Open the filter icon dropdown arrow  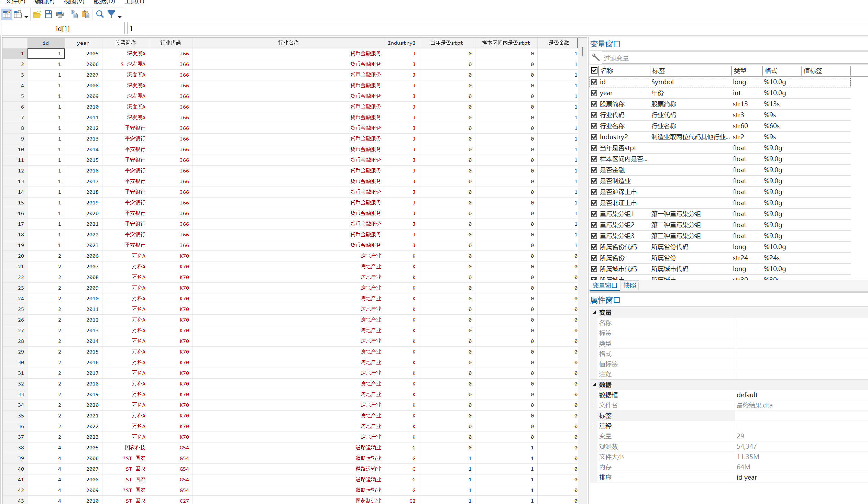[120, 16]
